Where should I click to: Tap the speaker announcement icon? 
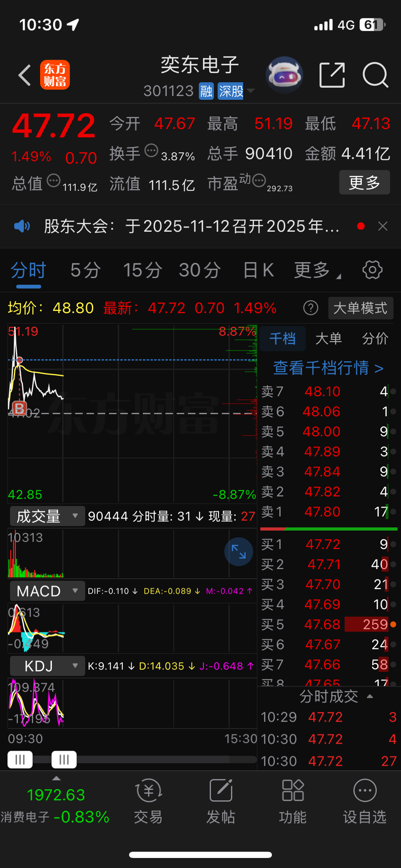pos(22,226)
